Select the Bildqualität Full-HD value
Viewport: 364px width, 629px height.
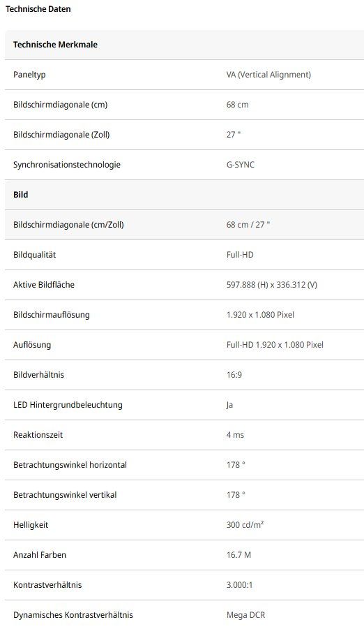coord(240,255)
